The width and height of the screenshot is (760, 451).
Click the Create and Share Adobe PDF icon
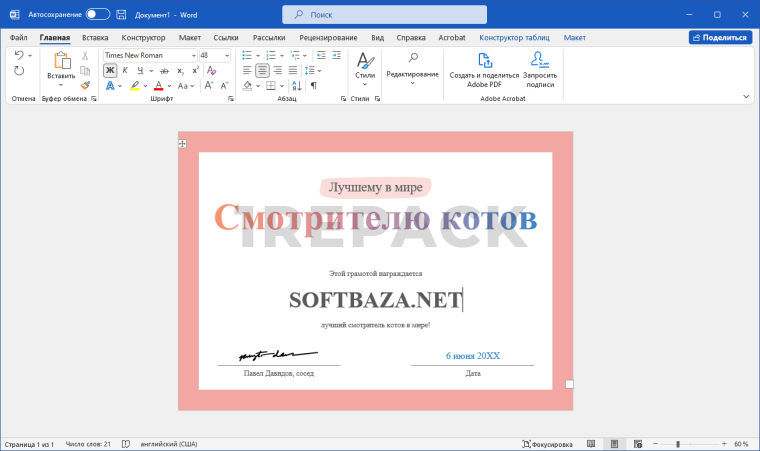pyautogui.click(x=484, y=60)
